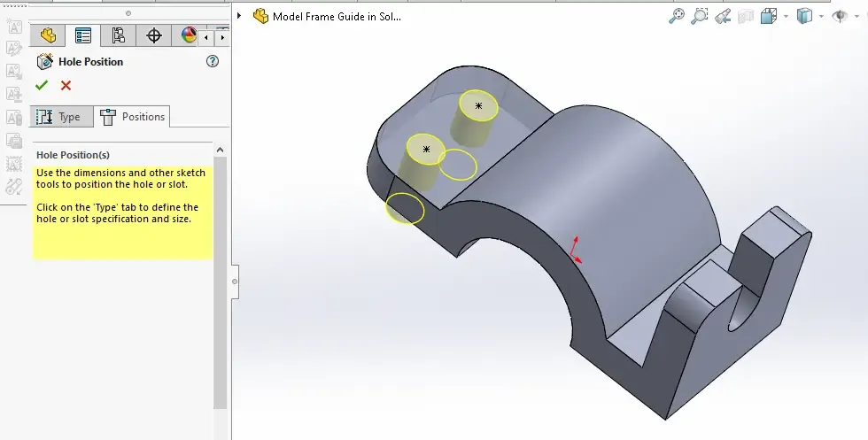Collapse the left panel using the side handle
This screenshot has width=868, height=440.
click(x=235, y=282)
